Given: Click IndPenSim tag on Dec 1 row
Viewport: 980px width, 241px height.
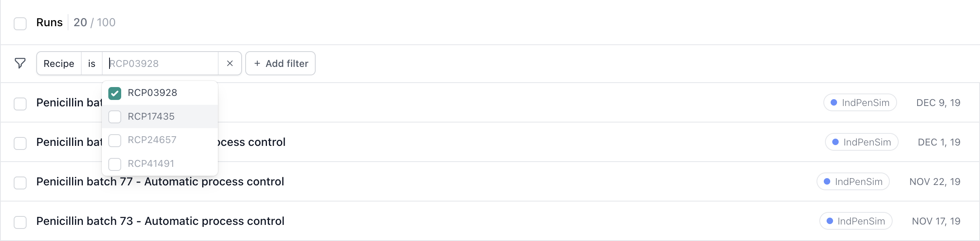Looking at the screenshot, I should click(x=862, y=142).
